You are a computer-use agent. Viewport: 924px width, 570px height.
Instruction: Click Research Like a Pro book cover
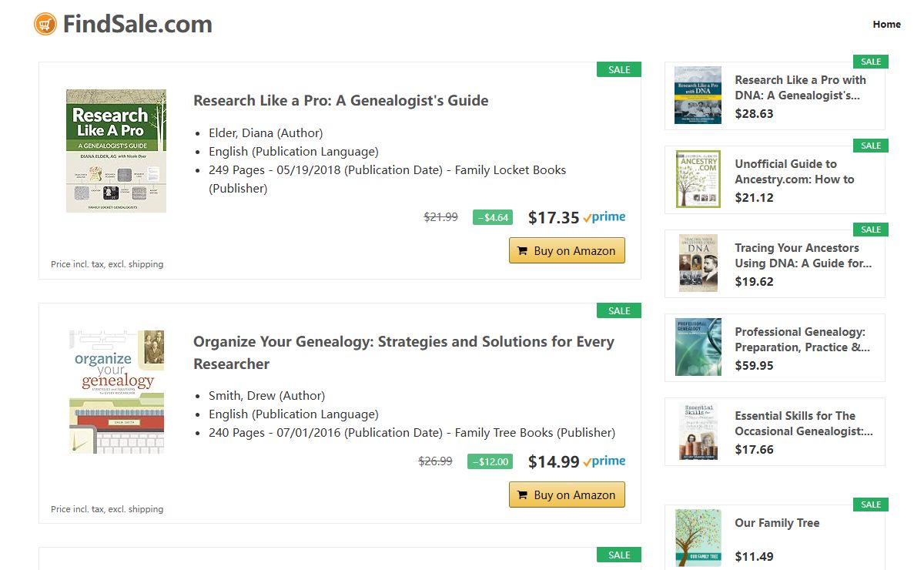pos(116,151)
